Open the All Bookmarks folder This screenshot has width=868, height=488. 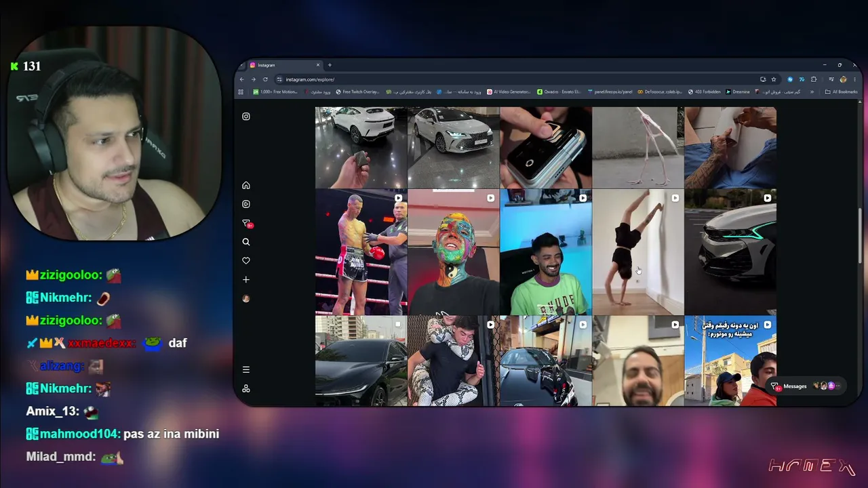coord(841,91)
